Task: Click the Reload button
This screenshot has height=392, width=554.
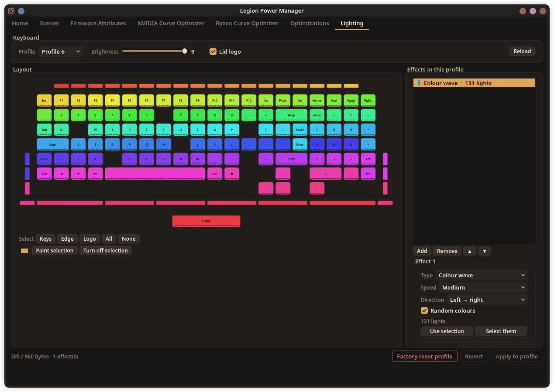Action: [x=522, y=51]
